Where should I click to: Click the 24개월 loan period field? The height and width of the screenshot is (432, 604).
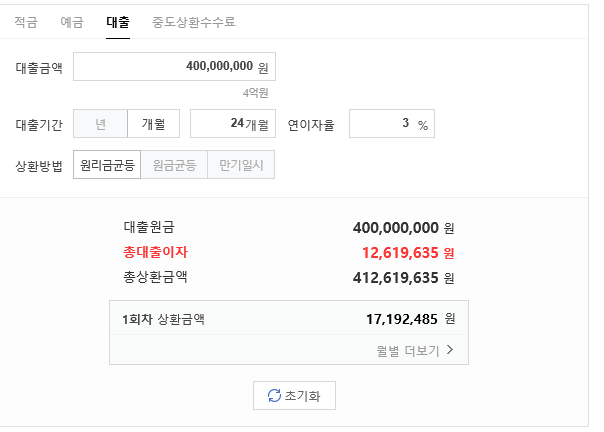(x=233, y=124)
